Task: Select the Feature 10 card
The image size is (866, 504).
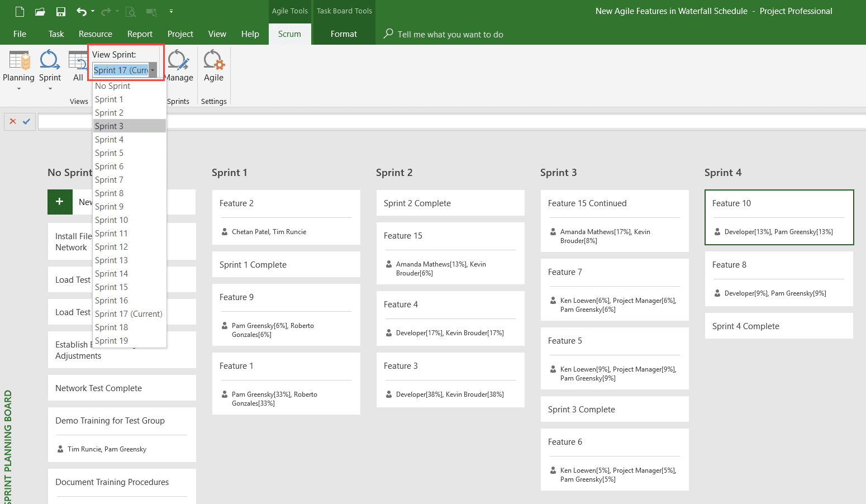Action: click(x=779, y=217)
